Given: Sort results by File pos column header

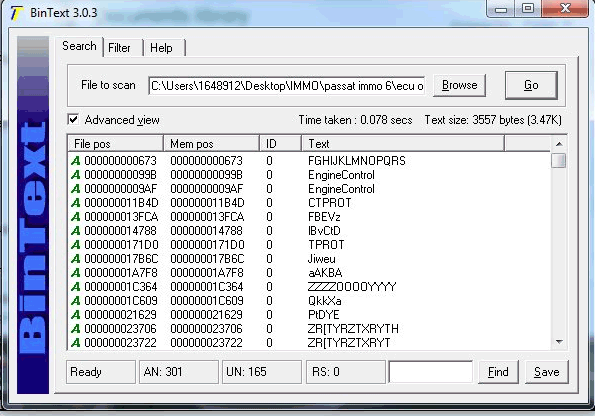Looking at the screenshot, I should pos(115,144).
